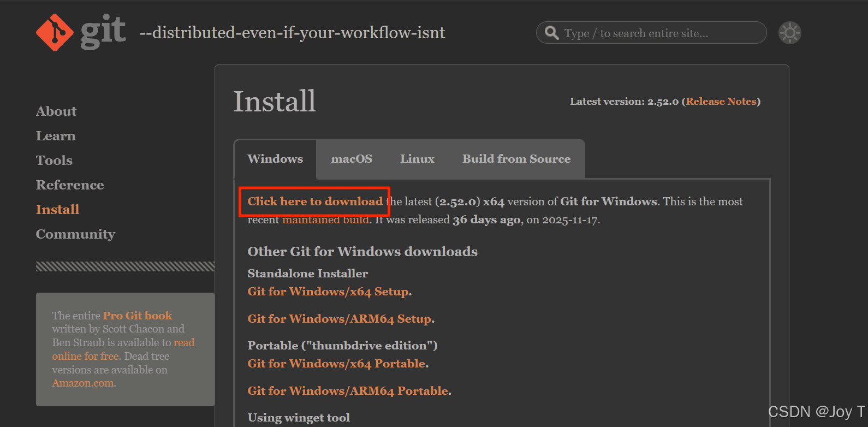Go to Tools in sidebar
The width and height of the screenshot is (868, 427).
[x=54, y=161]
